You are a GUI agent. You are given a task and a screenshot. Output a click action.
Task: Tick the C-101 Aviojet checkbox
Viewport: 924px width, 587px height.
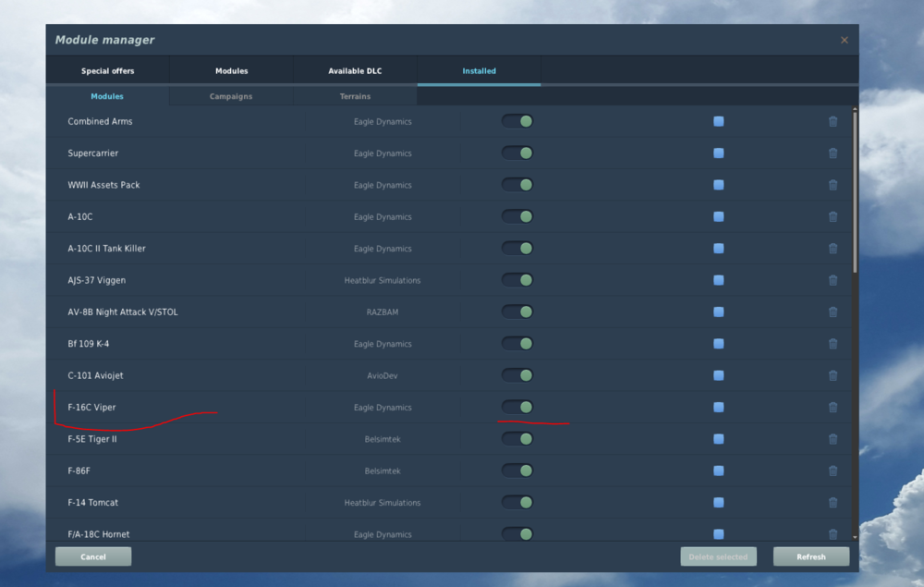[718, 375]
